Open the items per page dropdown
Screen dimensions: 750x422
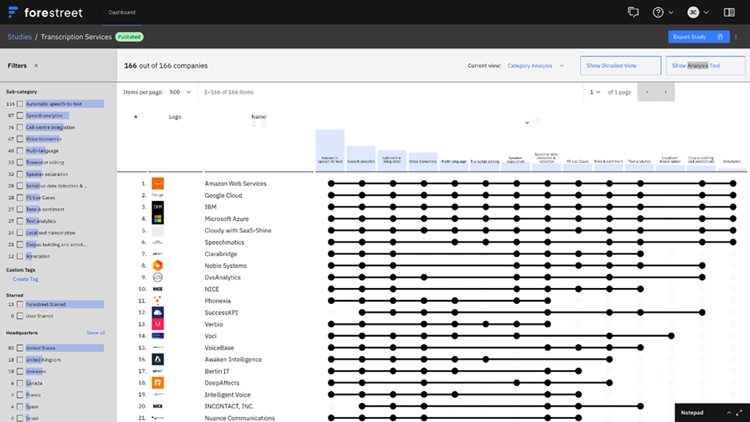[x=180, y=92]
